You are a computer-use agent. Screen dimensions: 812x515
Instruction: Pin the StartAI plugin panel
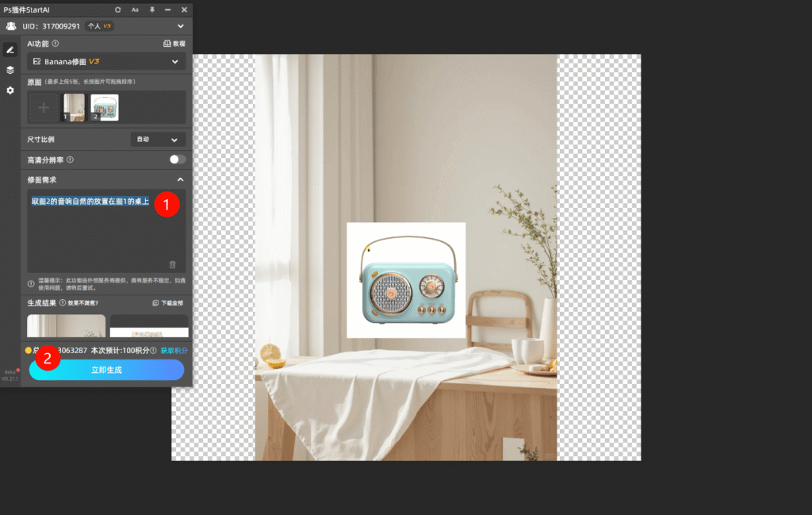[x=151, y=10]
